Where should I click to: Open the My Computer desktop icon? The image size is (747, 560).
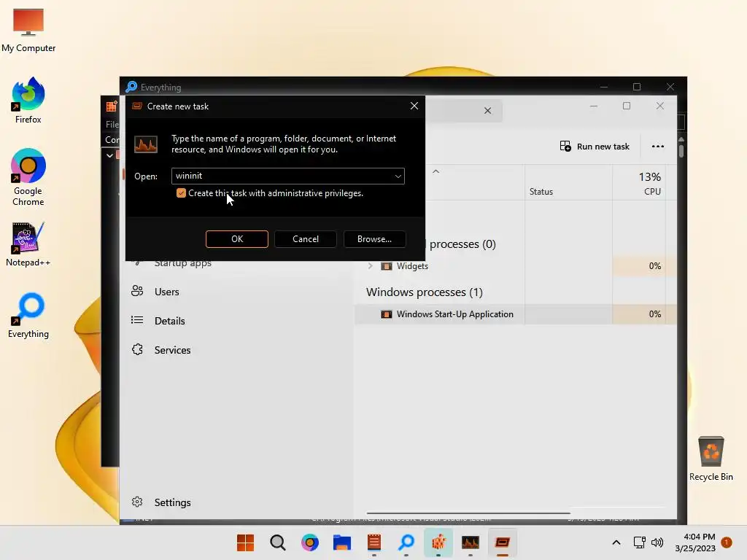point(28,31)
